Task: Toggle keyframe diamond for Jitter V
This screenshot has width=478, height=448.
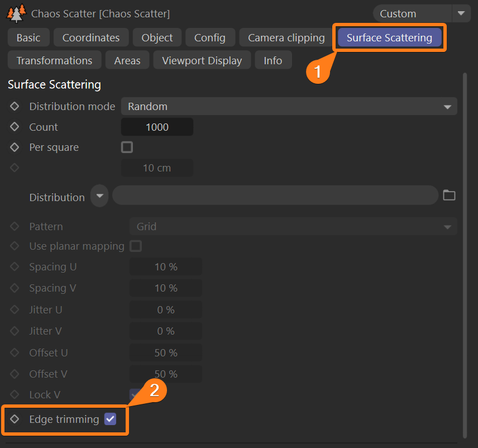Action: click(15, 331)
